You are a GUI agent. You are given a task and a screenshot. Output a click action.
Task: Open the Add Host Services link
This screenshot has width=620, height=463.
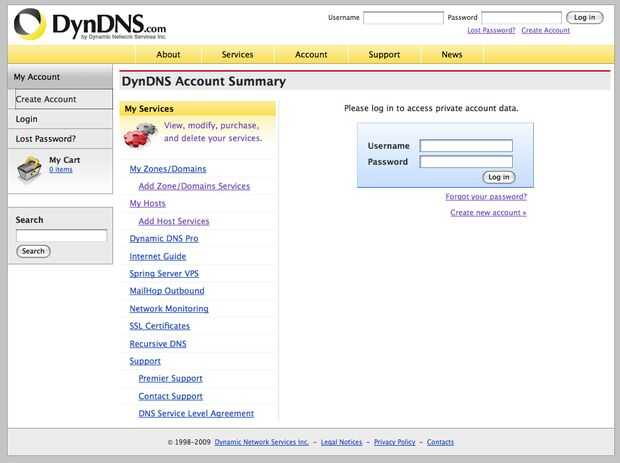(x=174, y=221)
